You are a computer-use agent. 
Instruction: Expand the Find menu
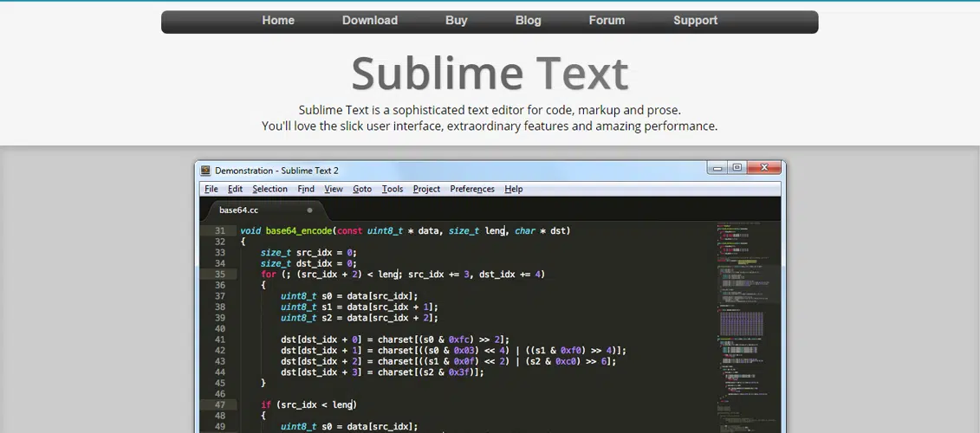[x=306, y=189]
